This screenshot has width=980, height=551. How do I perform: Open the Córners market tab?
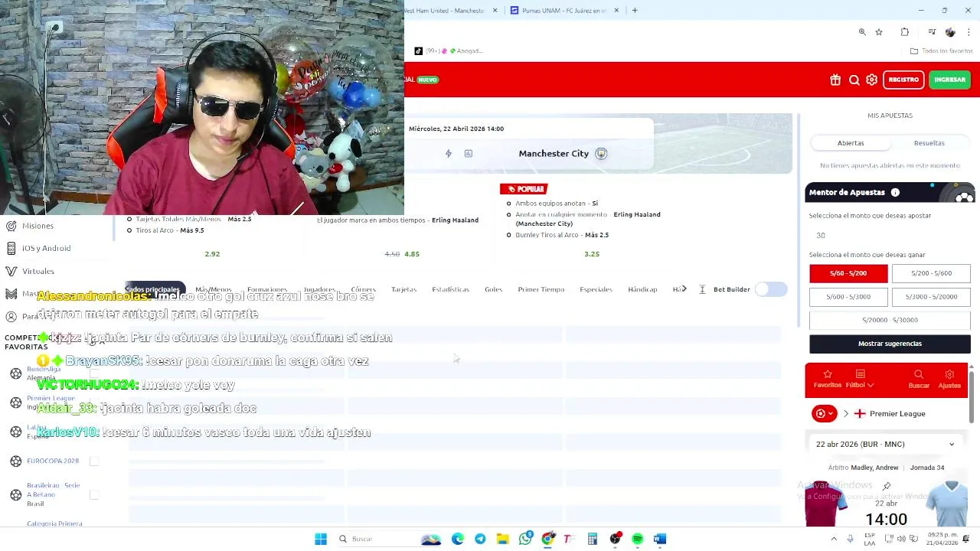tap(363, 289)
